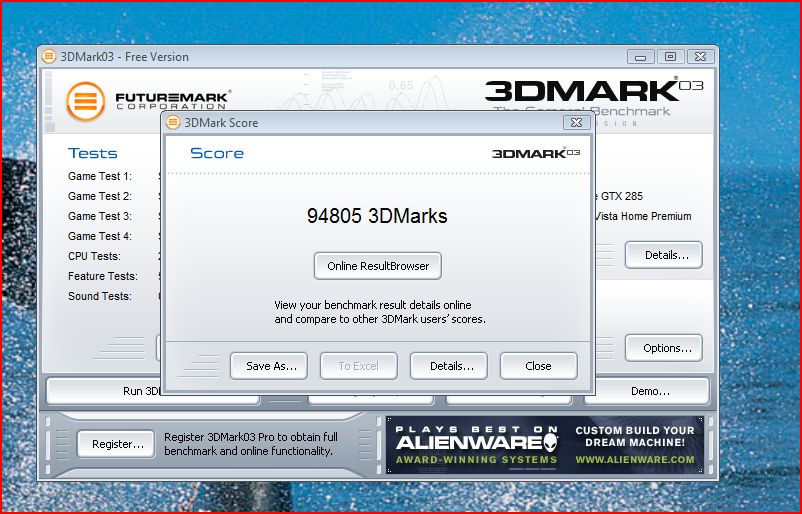Click the Score heading in dialog
The image size is (802, 514).
217,153
